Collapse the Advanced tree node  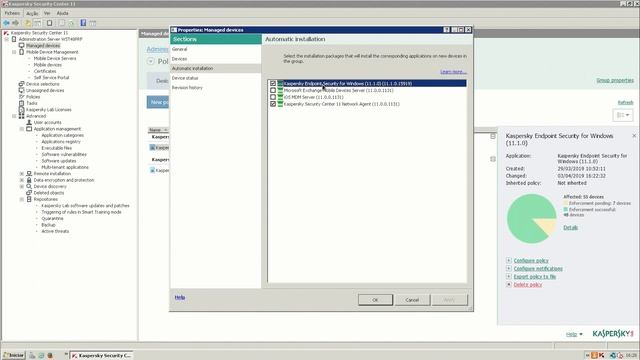coord(14,116)
